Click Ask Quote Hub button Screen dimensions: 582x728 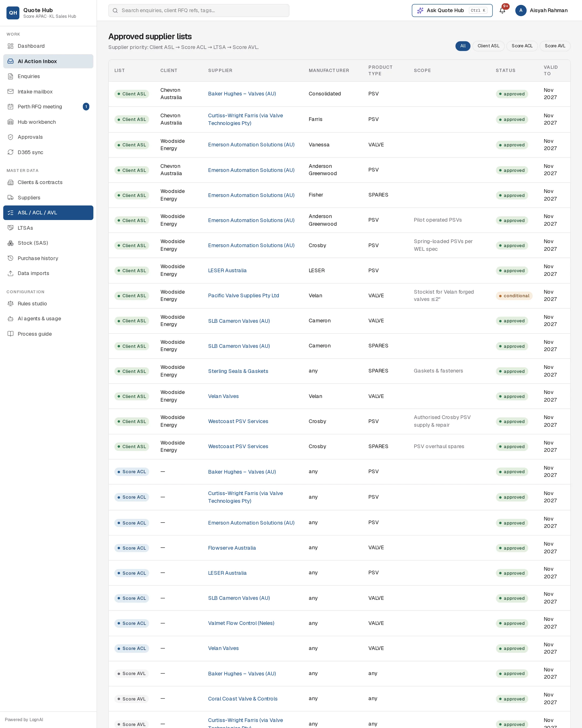click(452, 11)
